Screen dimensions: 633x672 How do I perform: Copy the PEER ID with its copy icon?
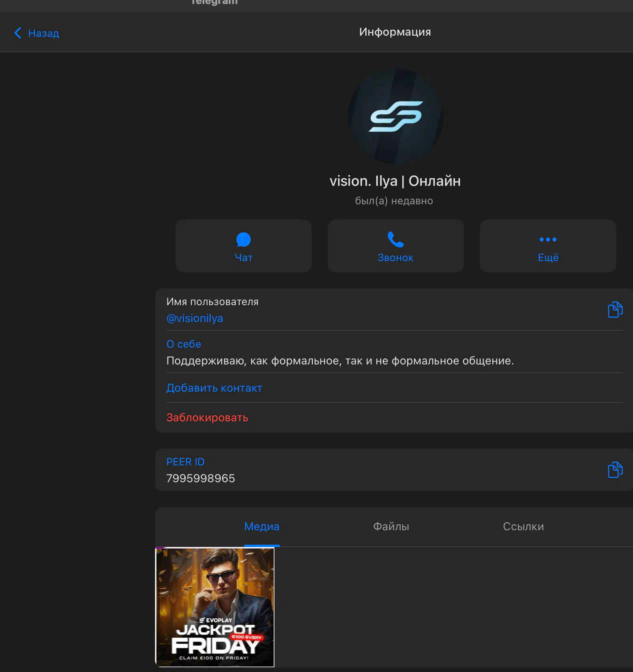pyautogui.click(x=615, y=470)
